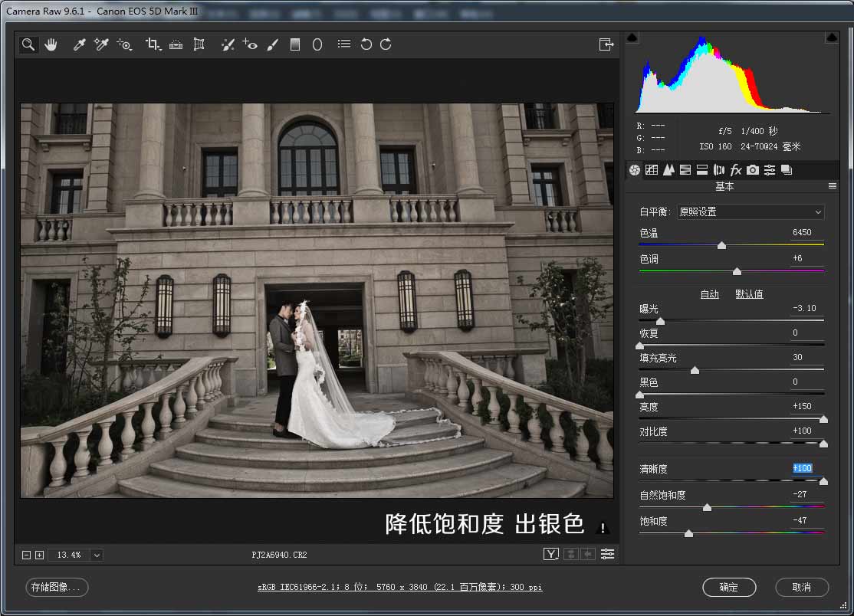This screenshot has height=616, width=854.
Task: Open the Camera Calibration panel
Action: coord(752,170)
